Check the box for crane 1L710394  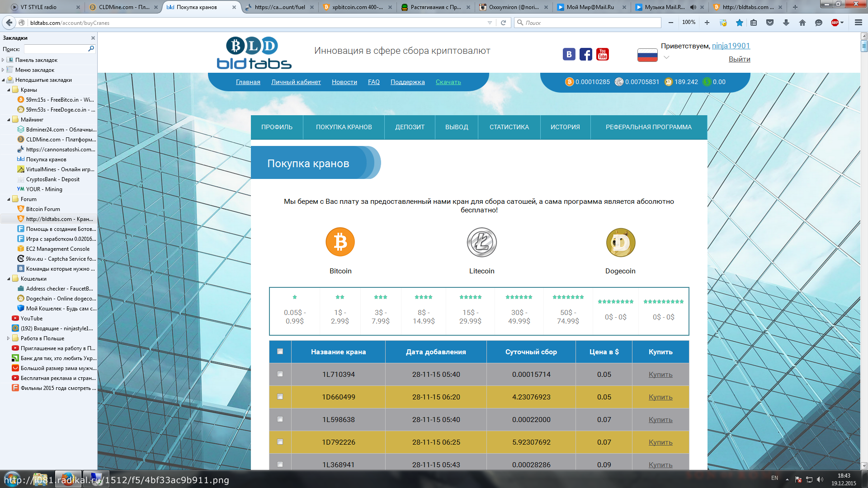click(280, 374)
